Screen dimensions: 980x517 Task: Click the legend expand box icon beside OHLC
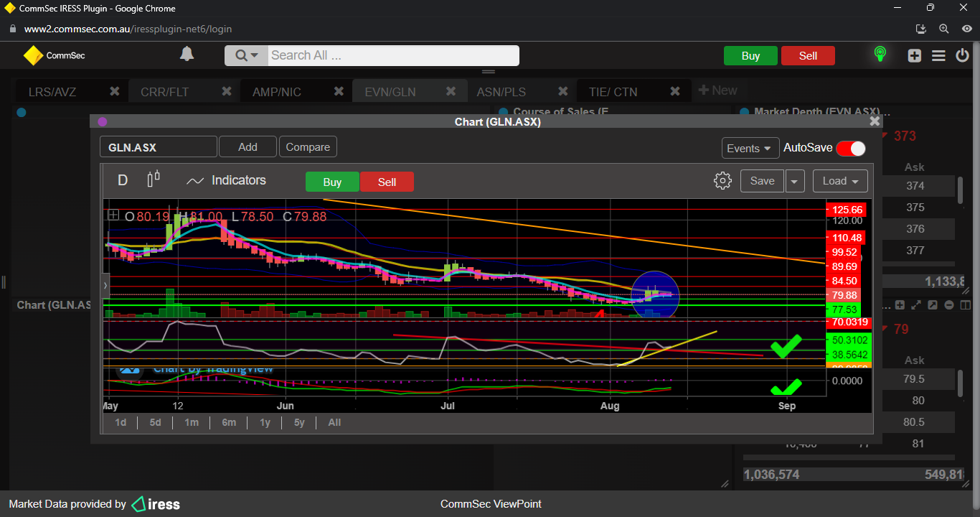click(x=113, y=215)
